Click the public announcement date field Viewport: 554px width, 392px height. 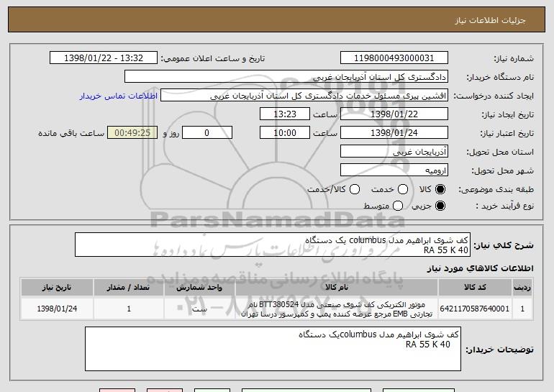pos(104,58)
